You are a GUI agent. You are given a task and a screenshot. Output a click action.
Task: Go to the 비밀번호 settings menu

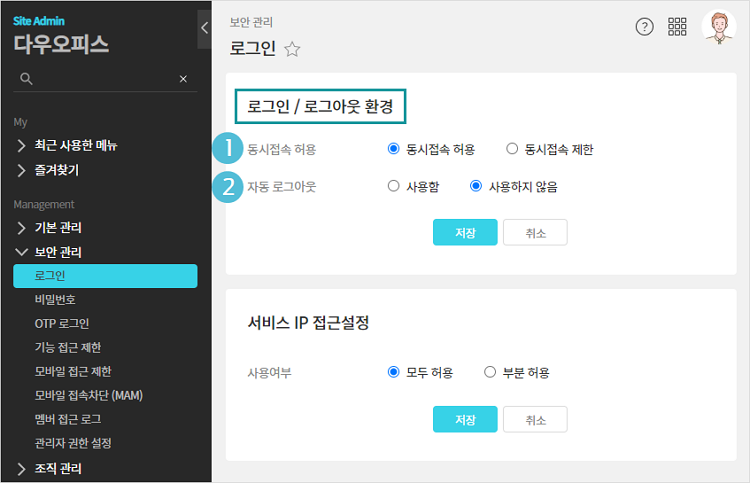pyautogui.click(x=54, y=299)
